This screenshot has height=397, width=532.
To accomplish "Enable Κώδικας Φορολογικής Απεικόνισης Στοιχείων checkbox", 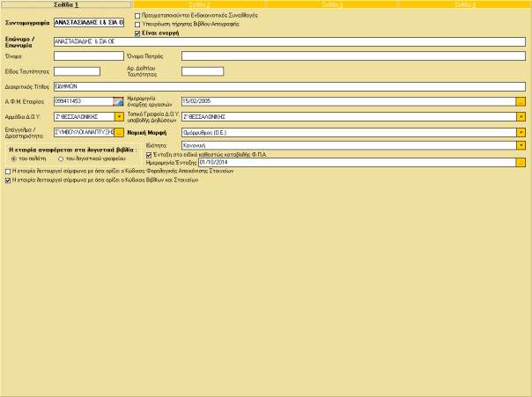I will pos(8,172).
